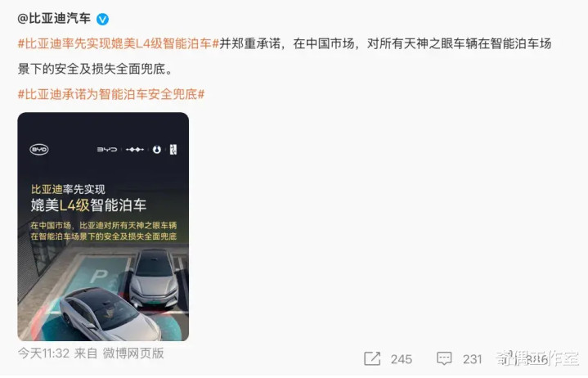Click the repost share arrow icon
Viewport: 588px width, 378px height.
[372, 358]
